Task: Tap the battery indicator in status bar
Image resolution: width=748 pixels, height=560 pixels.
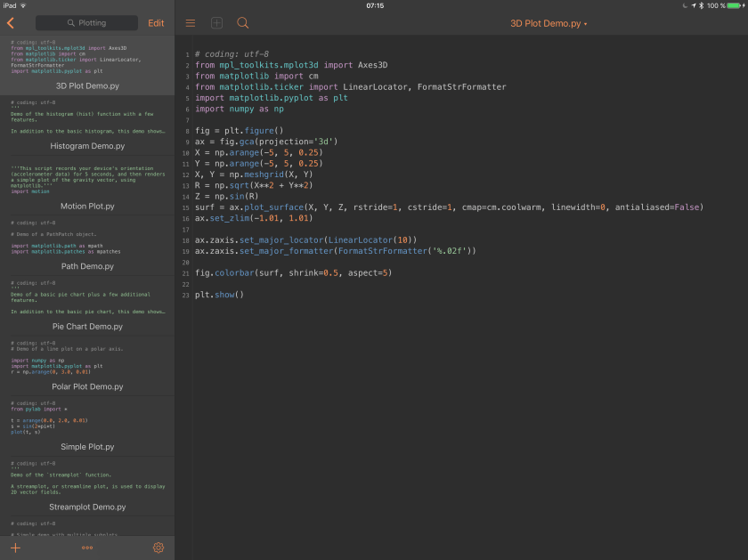Action: (x=735, y=5)
